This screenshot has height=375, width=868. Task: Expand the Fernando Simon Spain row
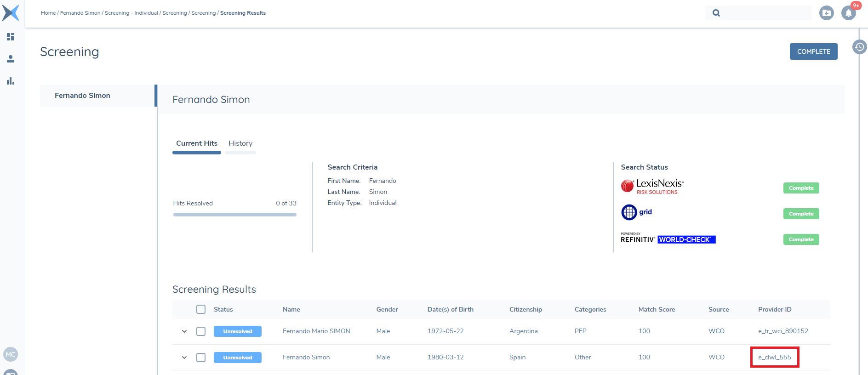click(x=184, y=358)
